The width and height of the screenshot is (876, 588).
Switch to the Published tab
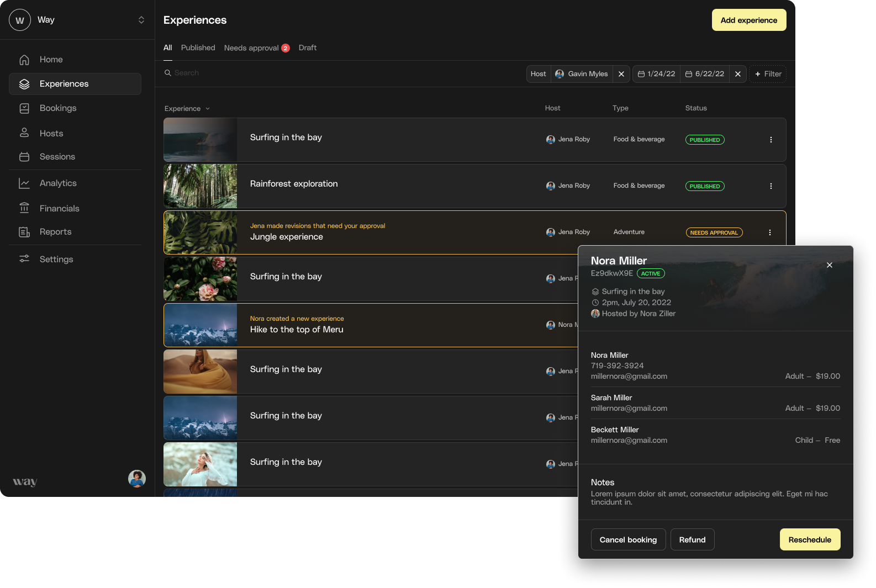click(x=198, y=48)
